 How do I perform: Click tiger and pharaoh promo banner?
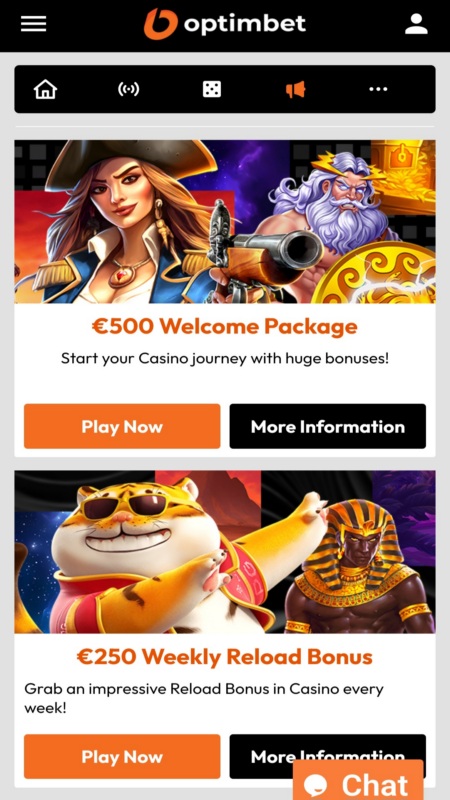[x=225, y=552]
